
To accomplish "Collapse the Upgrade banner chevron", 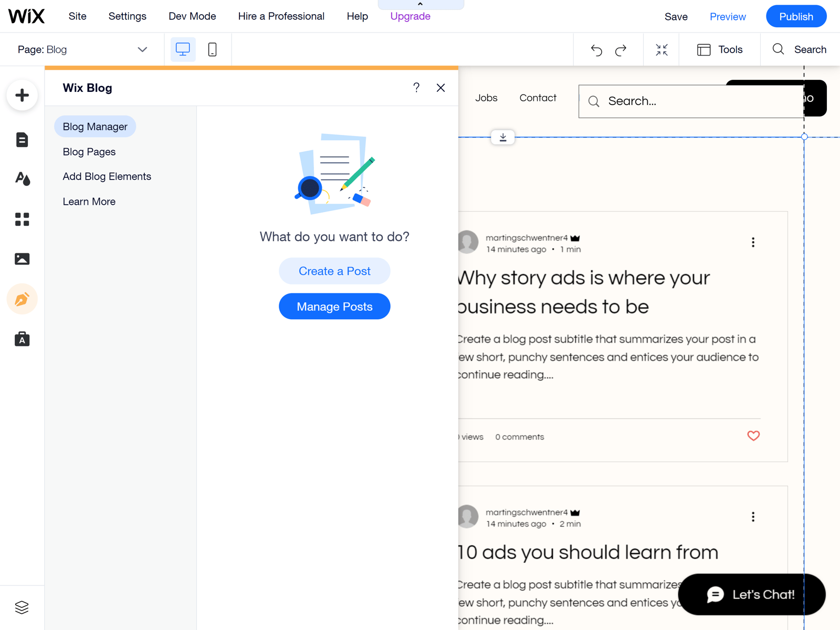I will click(420, 4).
